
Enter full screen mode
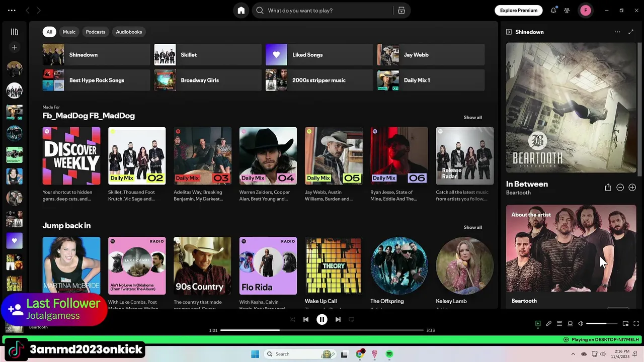point(636,324)
